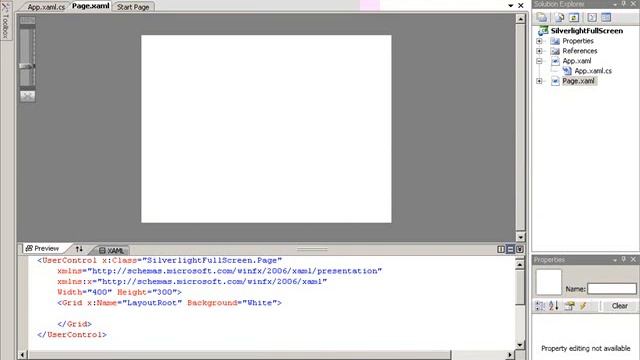The image size is (640, 360).
Task: Click the designer zoom slider handle
Action: tap(27, 66)
